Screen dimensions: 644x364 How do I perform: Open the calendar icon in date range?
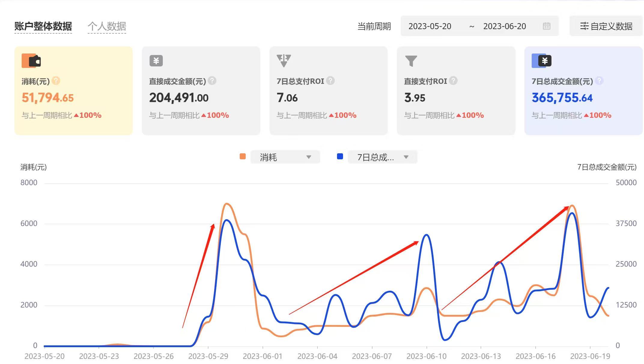click(547, 26)
